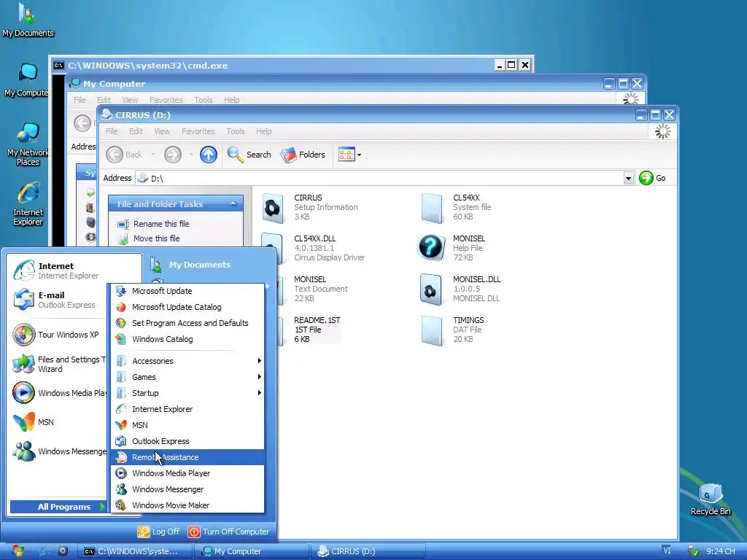
Task: Click the Forward arrow in CIRRUS (D:) toolbar
Action: [x=172, y=155]
